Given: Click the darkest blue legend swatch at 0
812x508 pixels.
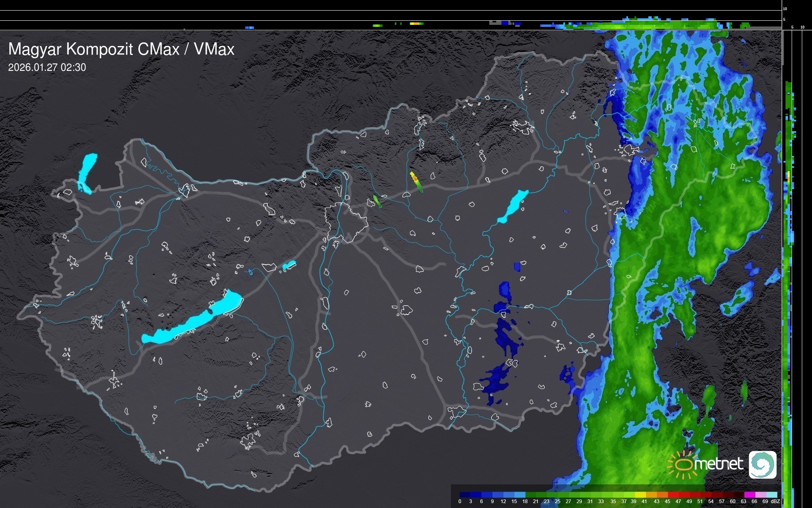Looking at the screenshot, I should point(465,495).
